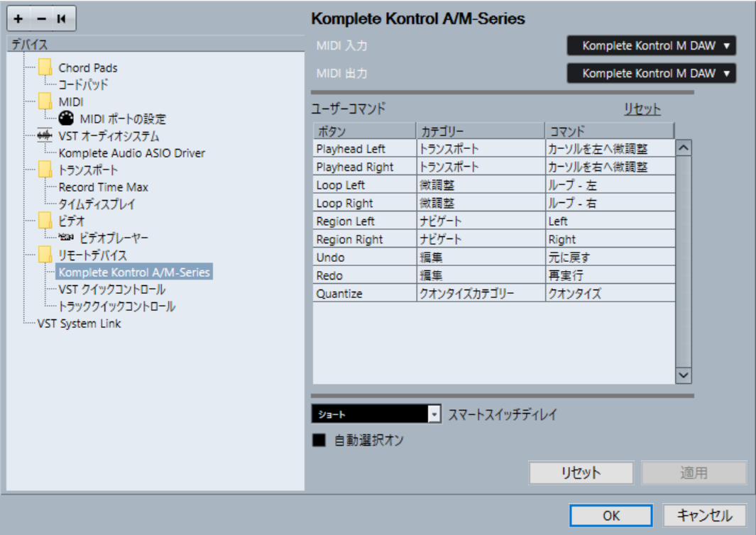Select コードパッド in device tree

(83, 84)
